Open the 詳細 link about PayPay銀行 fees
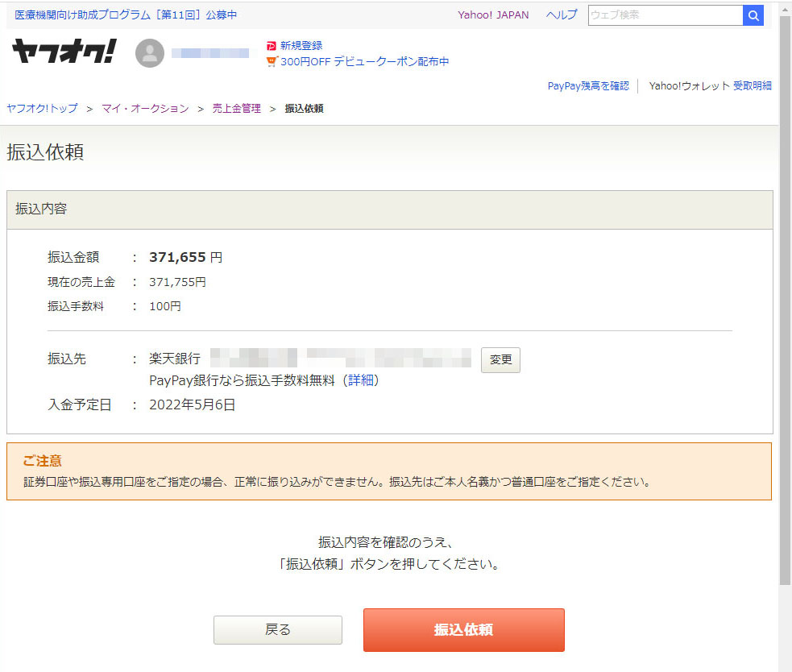Screen dimensions: 792x672 tap(361, 380)
